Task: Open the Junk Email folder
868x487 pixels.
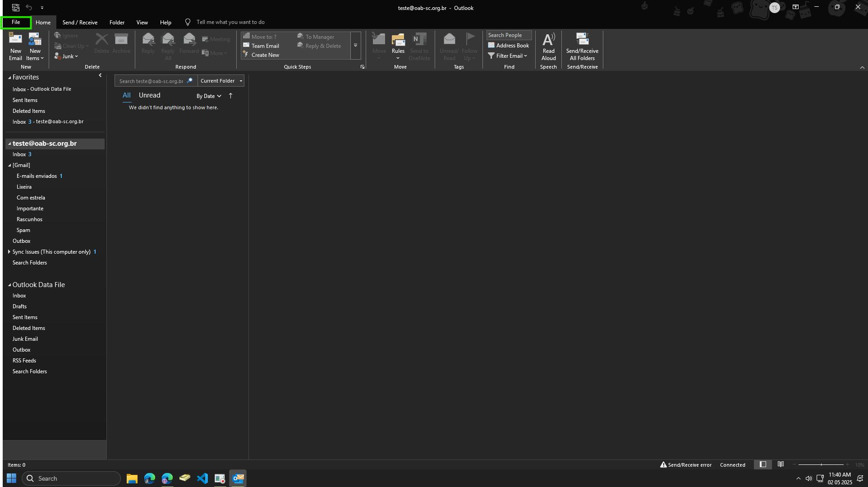Action: [25, 339]
